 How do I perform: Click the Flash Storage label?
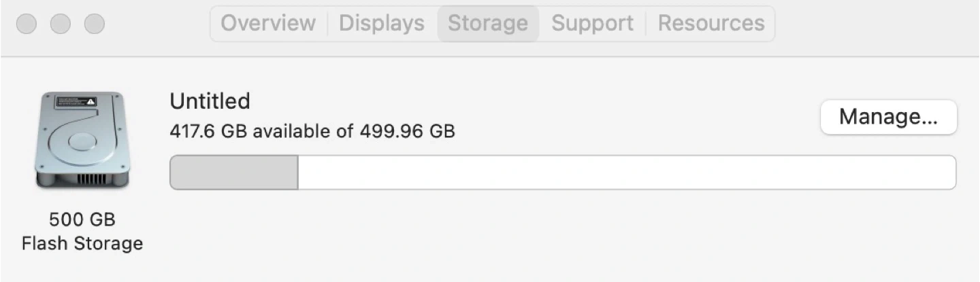pos(82,243)
